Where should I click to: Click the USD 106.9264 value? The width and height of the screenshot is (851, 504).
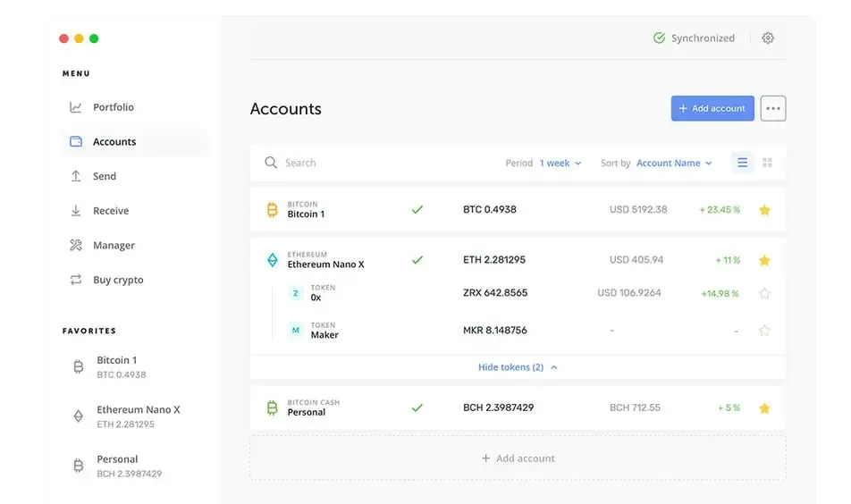pos(629,293)
